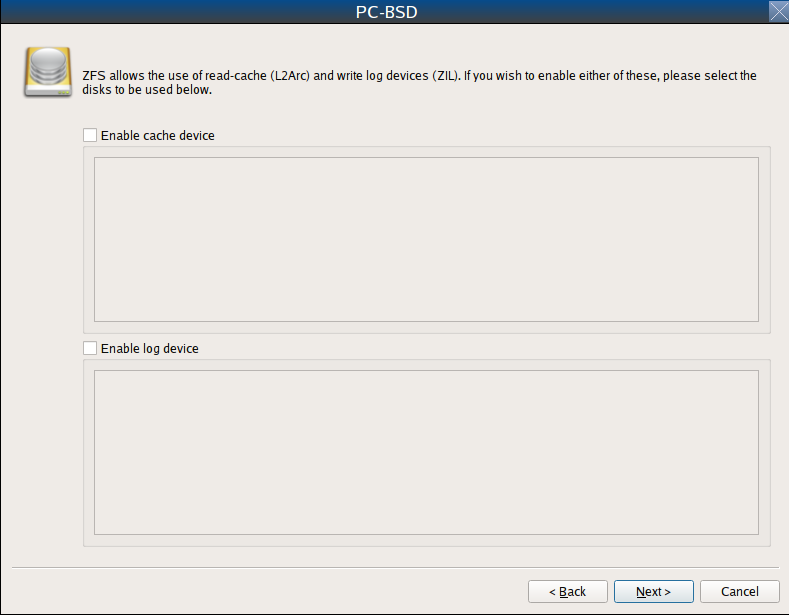This screenshot has width=789, height=615.
Task: Click the word 'L2Arc' in the description
Action: (x=290, y=75)
